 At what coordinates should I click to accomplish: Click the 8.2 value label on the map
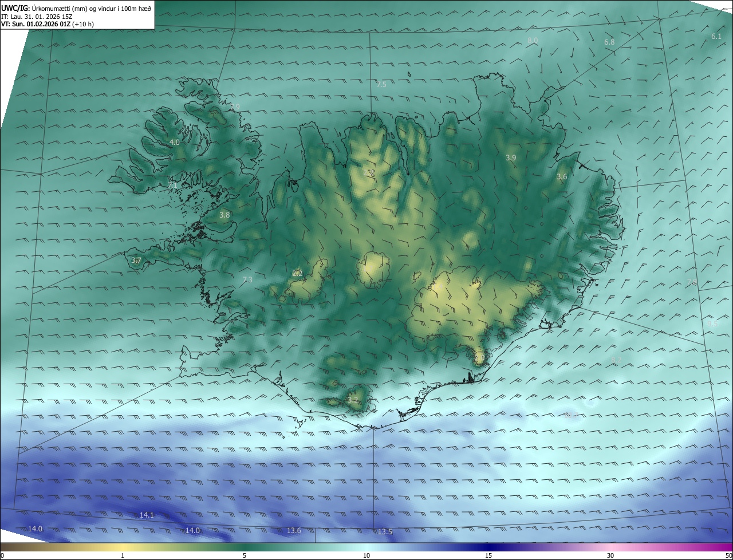coord(616,360)
